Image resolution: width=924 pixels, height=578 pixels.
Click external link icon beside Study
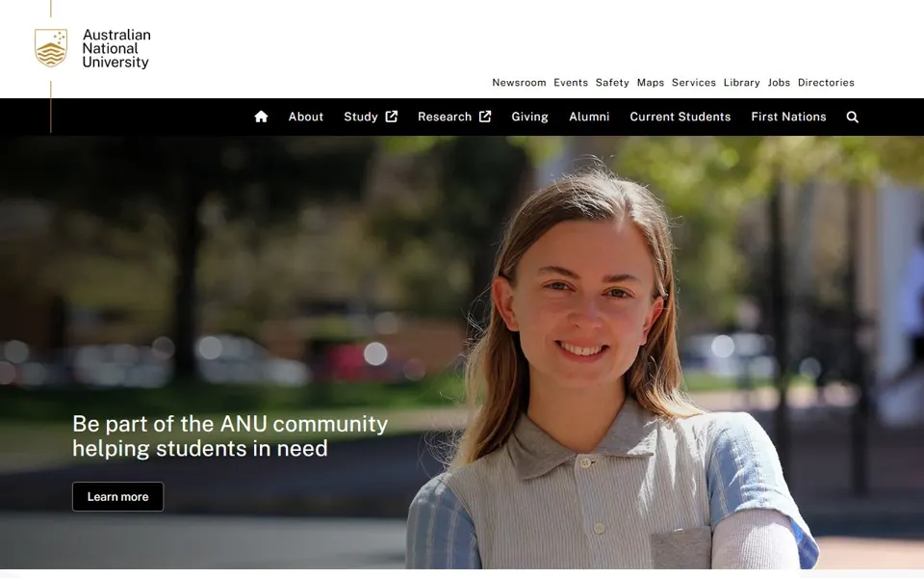392,117
